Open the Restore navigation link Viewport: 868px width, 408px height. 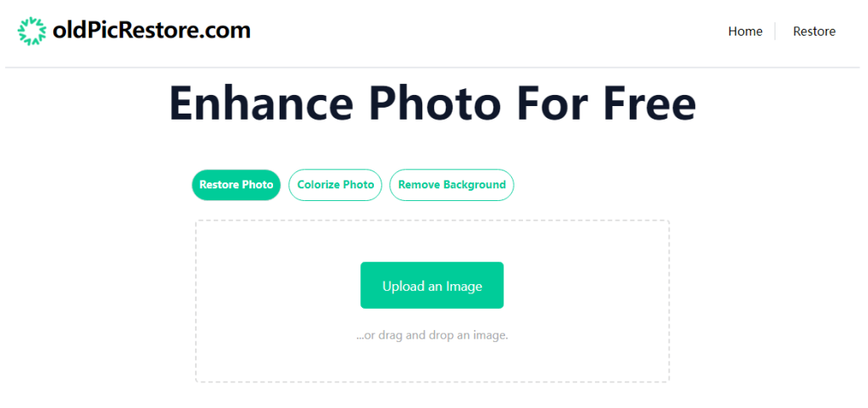click(814, 31)
